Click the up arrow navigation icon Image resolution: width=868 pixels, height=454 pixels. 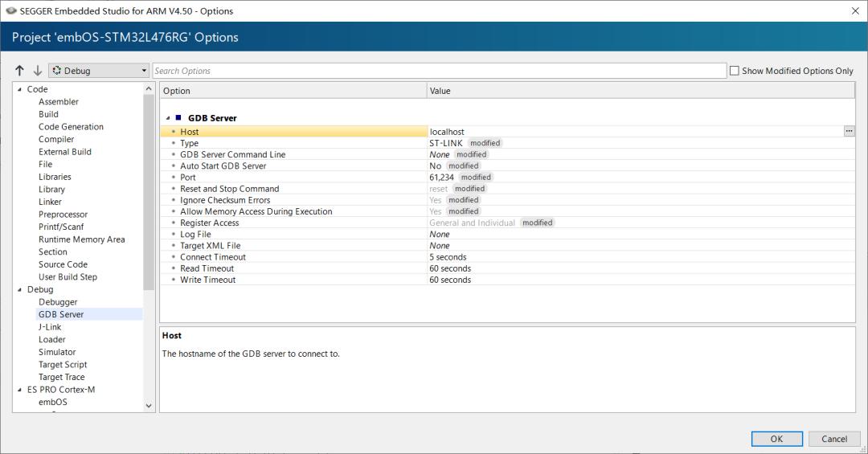(20, 71)
